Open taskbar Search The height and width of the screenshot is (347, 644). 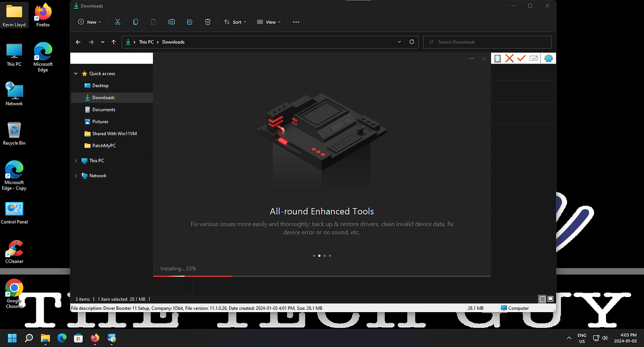pos(29,338)
